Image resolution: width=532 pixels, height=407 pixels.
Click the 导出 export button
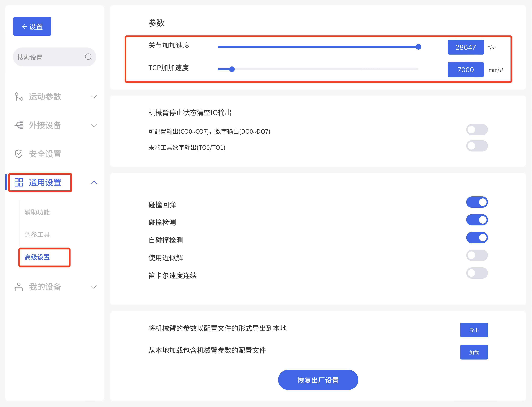click(474, 330)
